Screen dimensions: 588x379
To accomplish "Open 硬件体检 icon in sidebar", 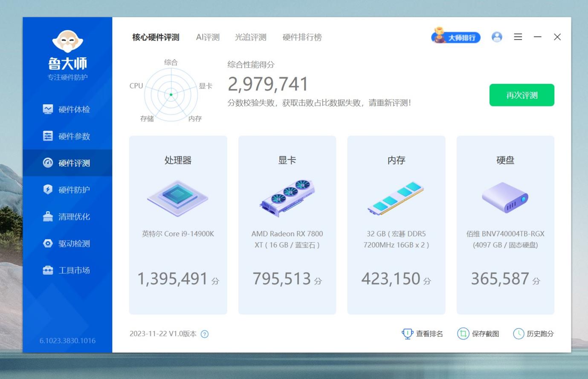I will coord(48,109).
